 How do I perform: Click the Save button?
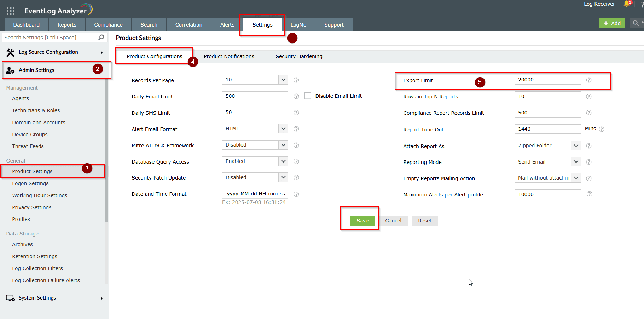coord(362,221)
